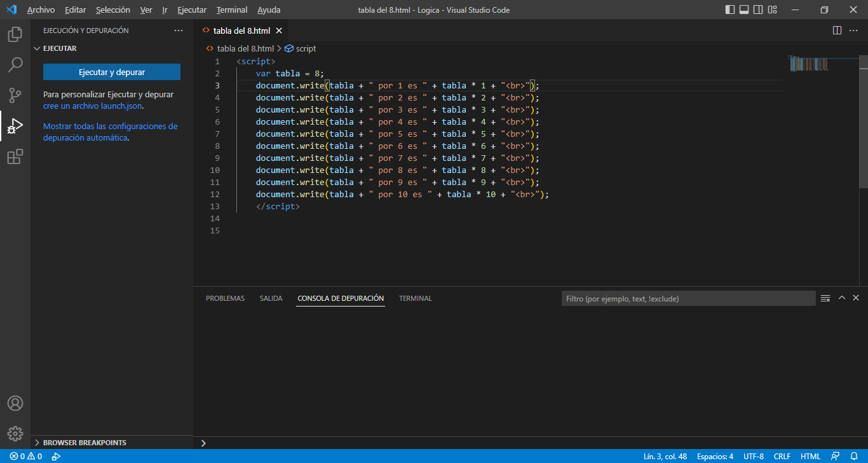Change language mode via HTML status

[810, 457]
